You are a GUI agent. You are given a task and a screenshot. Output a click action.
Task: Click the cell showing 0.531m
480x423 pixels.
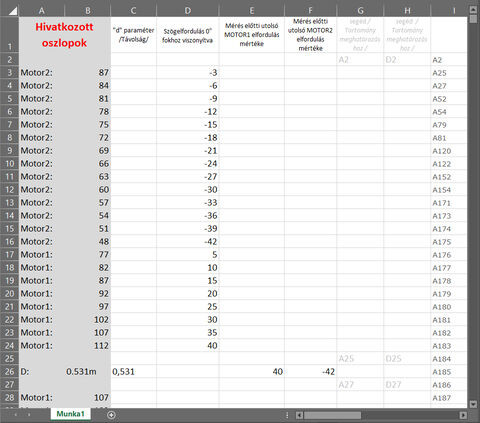[x=88, y=372]
